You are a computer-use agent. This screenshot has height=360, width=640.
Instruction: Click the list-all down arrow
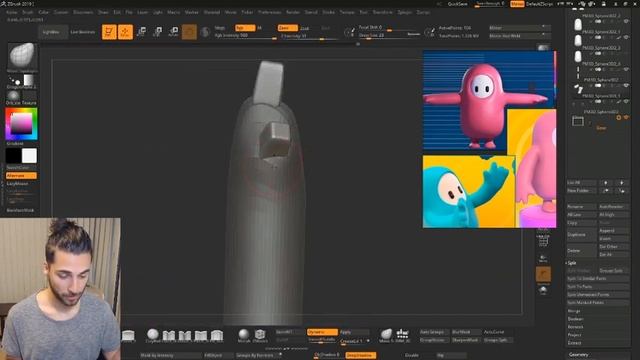click(x=622, y=182)
